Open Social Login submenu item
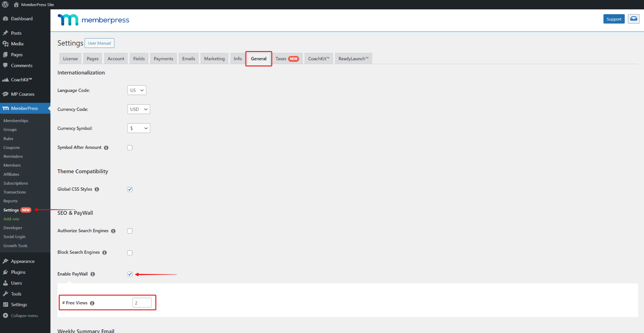Screen dimensions: 644x333 tap(14, 237)
